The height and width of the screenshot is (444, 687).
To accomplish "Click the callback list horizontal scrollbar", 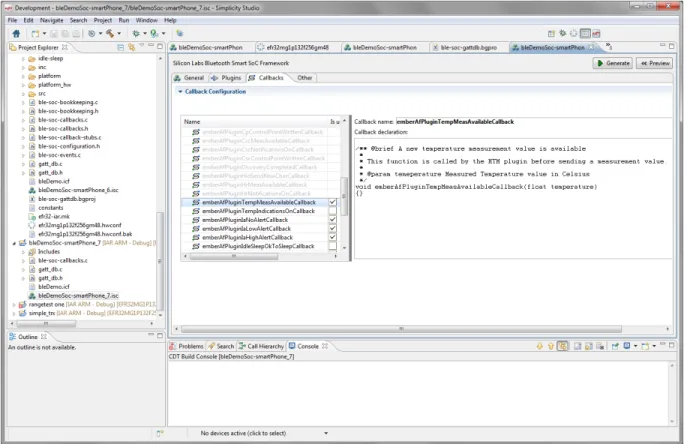I will click(234, 256).
